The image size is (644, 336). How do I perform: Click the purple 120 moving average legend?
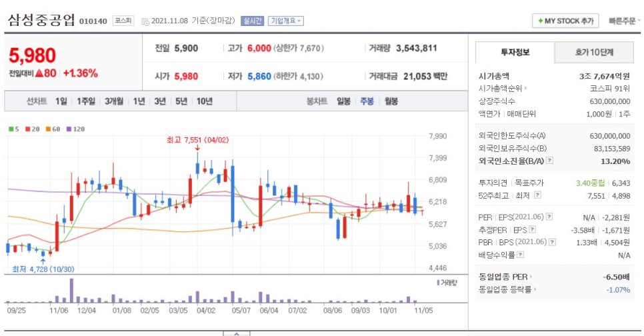75,129
